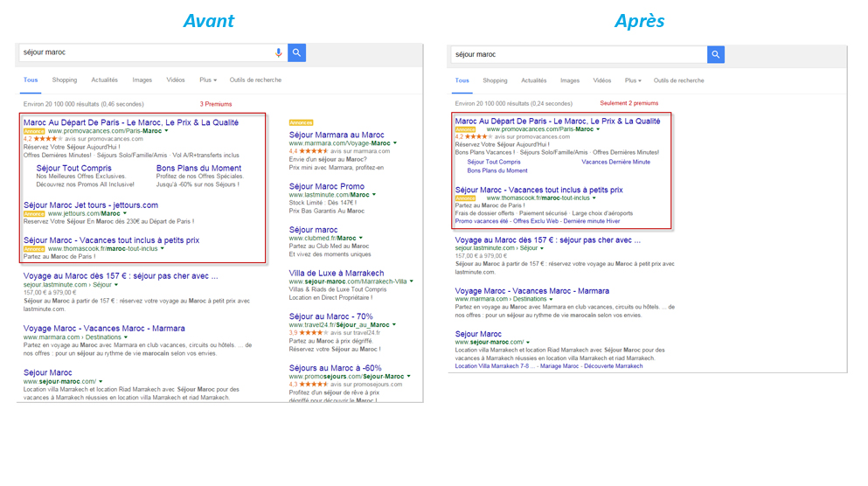
Task: Open 'Séjour Tout Compris' sitelink in Après
Action: coord(494,162)
